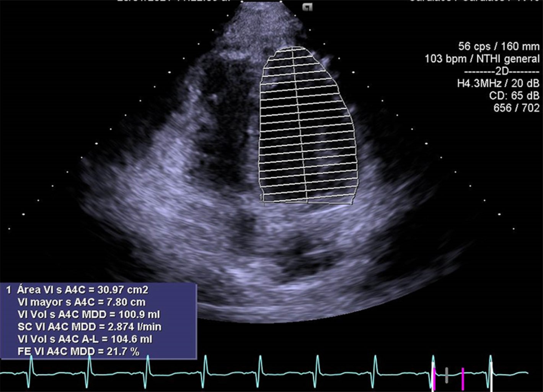Click the probe orientation marker atop the sector

307,7
